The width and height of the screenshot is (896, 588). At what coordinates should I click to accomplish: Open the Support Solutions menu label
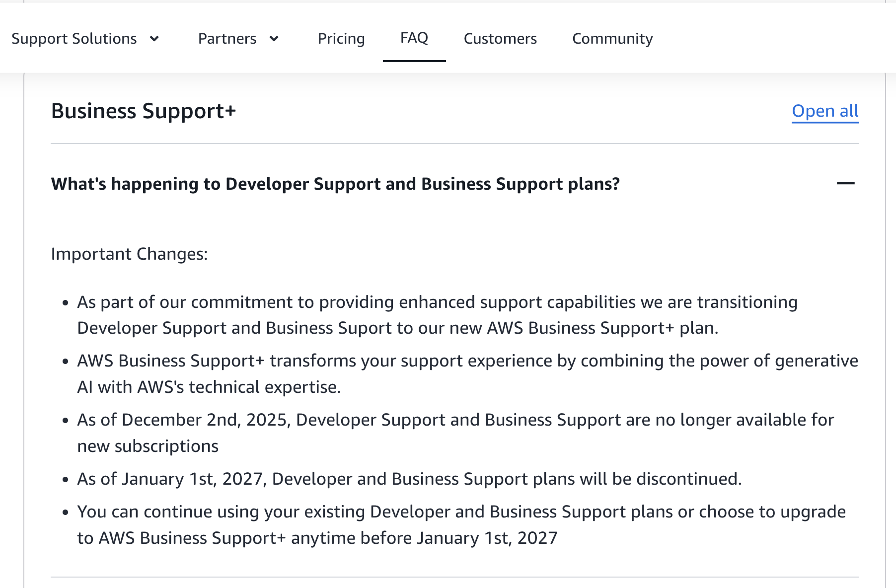[x=74, y=39]
